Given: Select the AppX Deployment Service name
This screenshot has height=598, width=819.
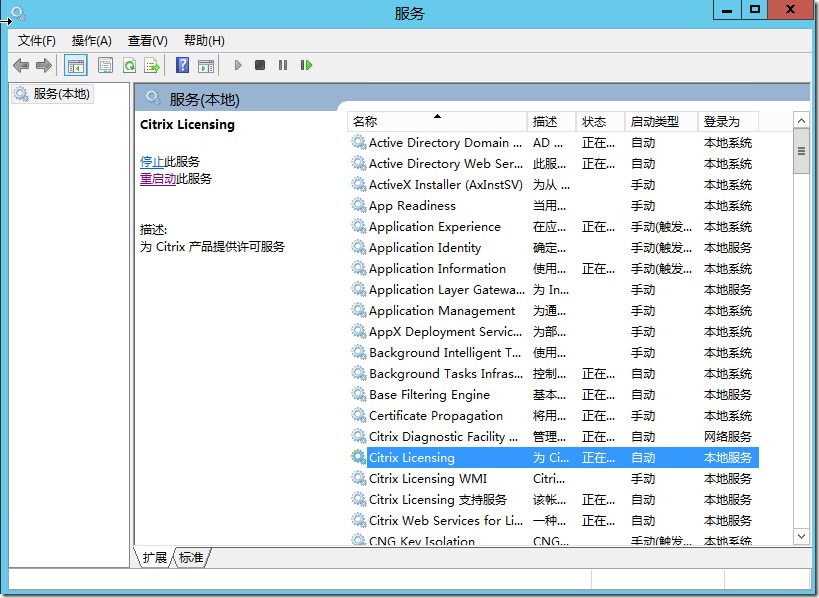Looking at the screenshot, I should pyautogui.click(x=445, y=332).
